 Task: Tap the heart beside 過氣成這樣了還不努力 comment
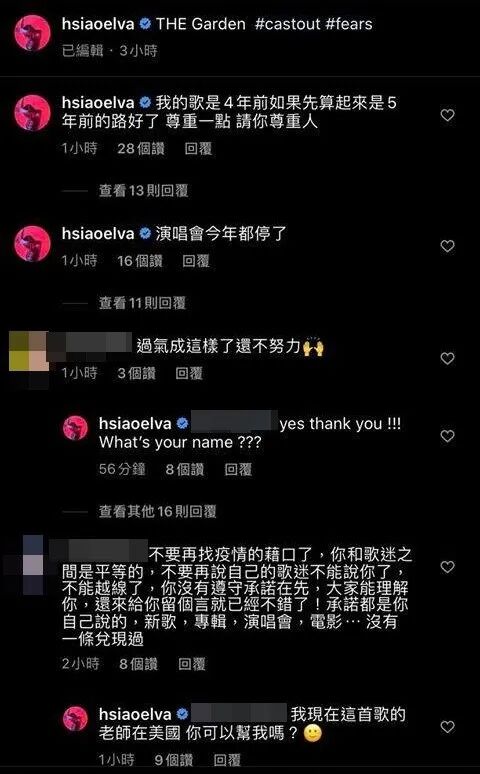point(447,358)
